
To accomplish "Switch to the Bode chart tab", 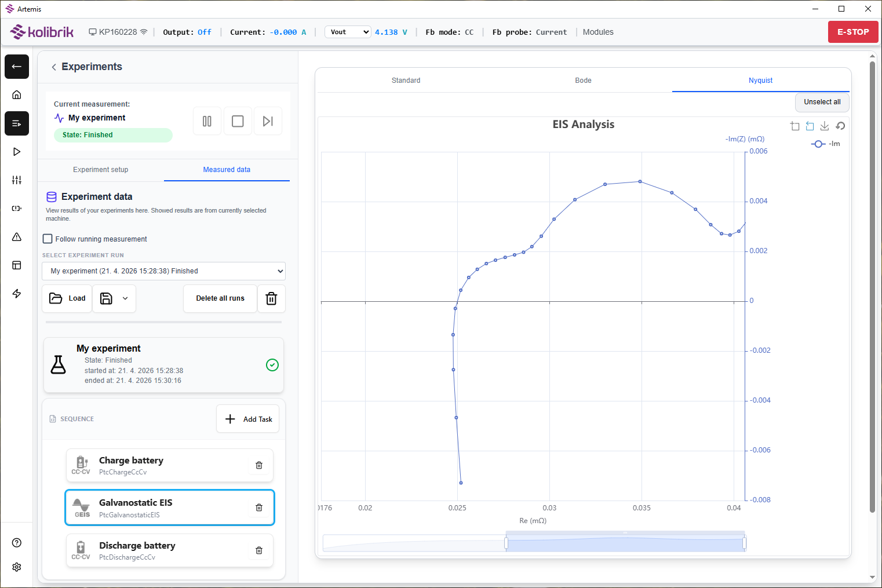I will [x=583, y=81].
